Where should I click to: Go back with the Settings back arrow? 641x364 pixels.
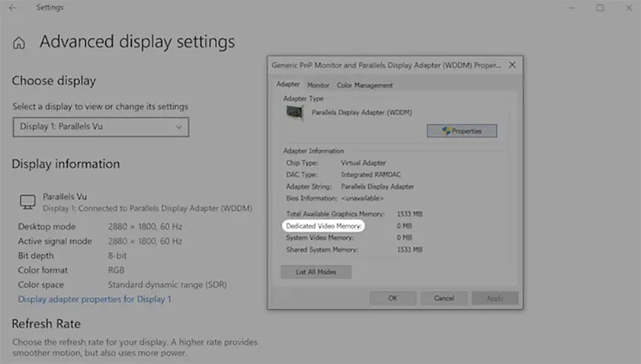12,8
